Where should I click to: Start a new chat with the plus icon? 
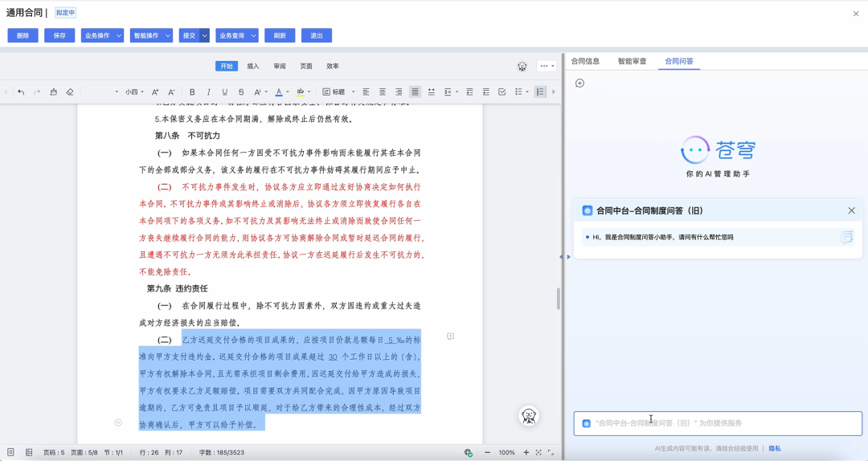[579, 83]
